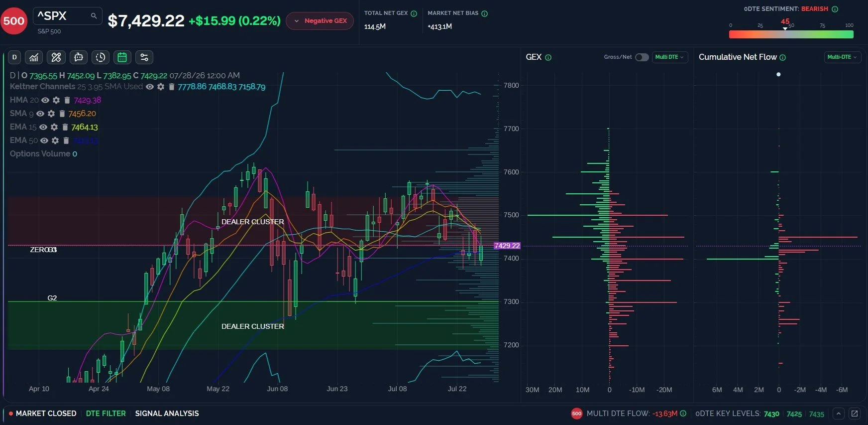
Task: Show 0DTE Sentiment info tooltip
Action: pos(835,9)
